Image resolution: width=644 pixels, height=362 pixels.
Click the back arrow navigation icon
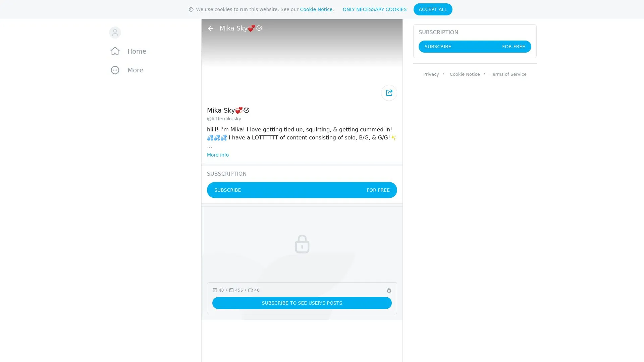(211, 28)
